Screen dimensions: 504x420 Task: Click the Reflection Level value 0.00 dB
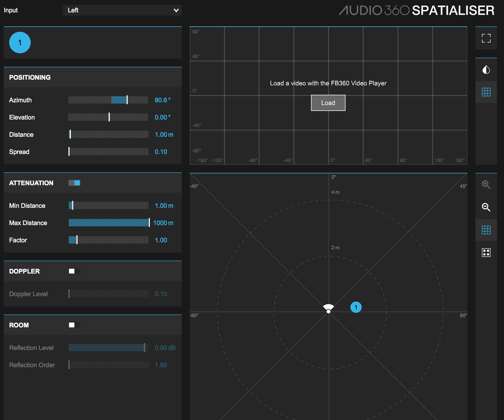[x=165, y=348]
